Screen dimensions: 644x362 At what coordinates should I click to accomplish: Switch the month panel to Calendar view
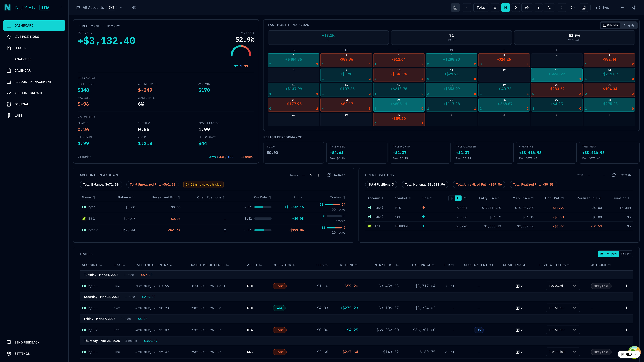(x=610, y=25)
